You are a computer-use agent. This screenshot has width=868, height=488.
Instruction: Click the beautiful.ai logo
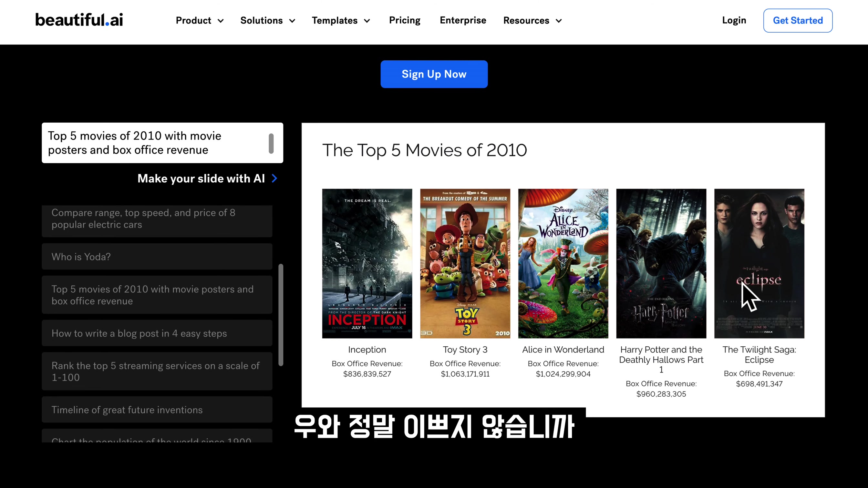[x=79, y=20]
